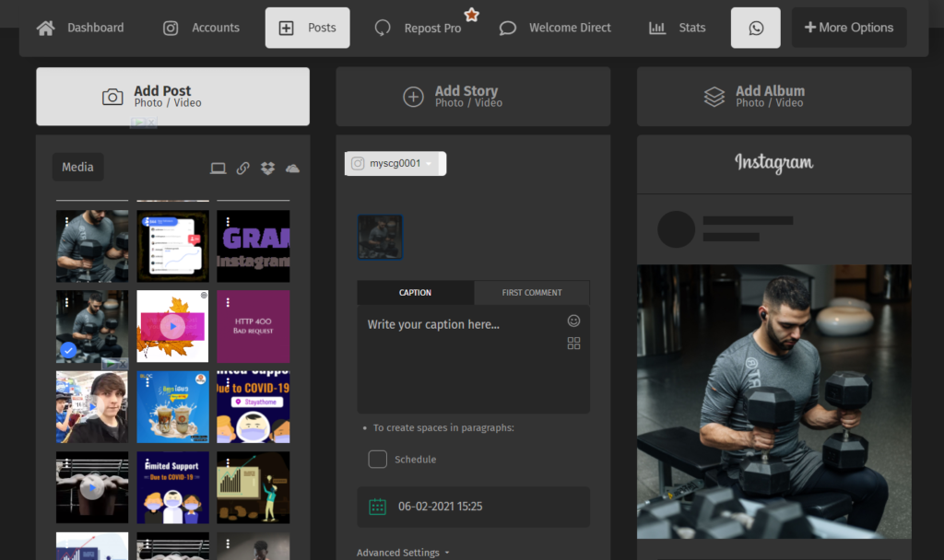This screenshot has height=560, width=944.
Task: Click the selected gym photo thumbnail in composer
Action: [380, 237]
